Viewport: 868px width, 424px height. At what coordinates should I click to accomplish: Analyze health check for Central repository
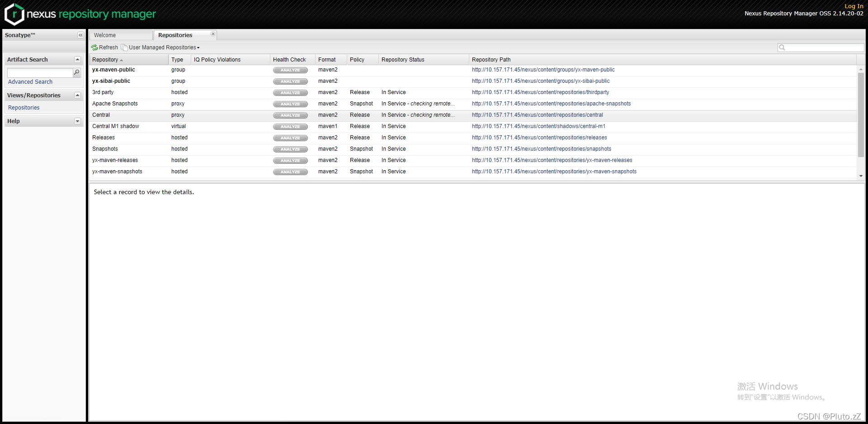(x=290, y=115)
